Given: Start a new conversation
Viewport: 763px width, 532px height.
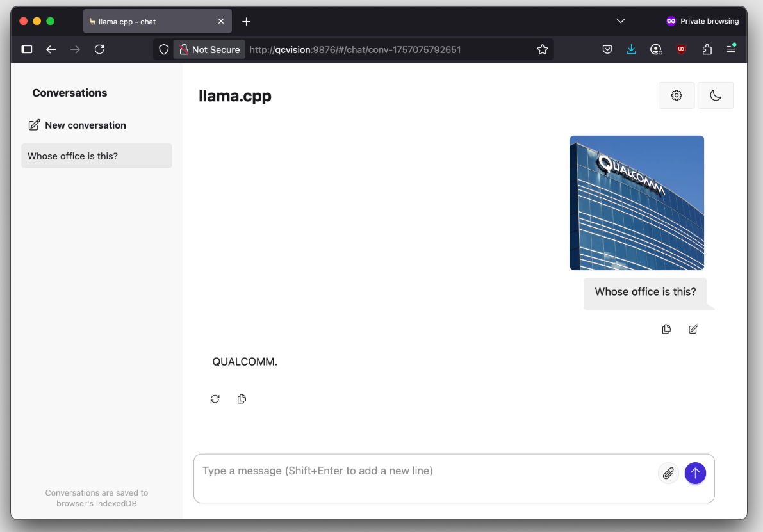Looking at the screenshot, I should point(78,125).
